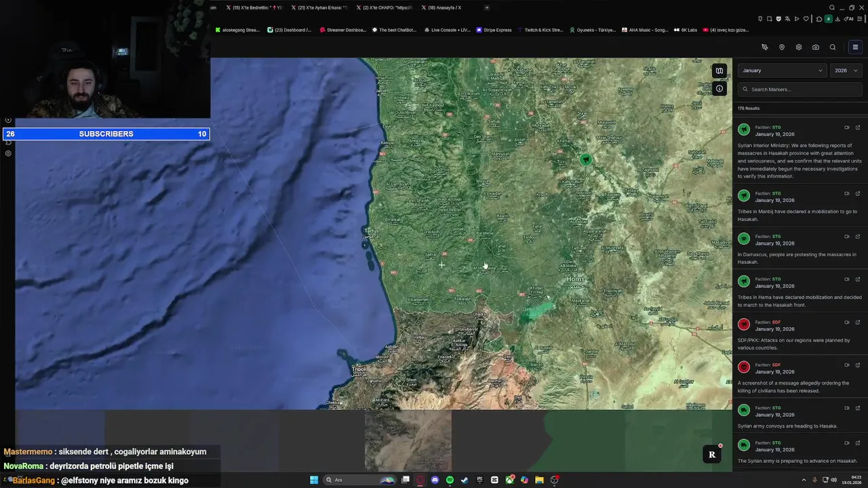Viewport: 868px width, 488px height.
Task: Click the red SDF faction icon for attacks entry
Action: click(744, 325)
